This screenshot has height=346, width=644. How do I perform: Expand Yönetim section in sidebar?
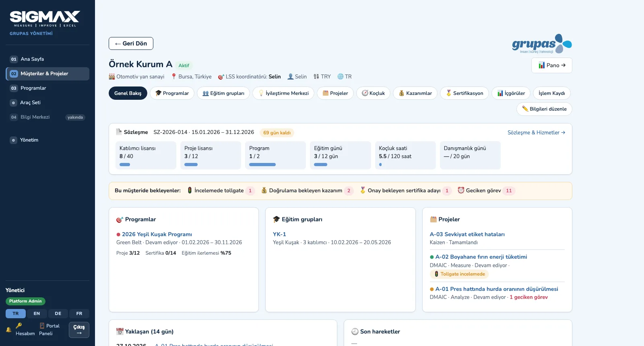click(x=47, y=140)
